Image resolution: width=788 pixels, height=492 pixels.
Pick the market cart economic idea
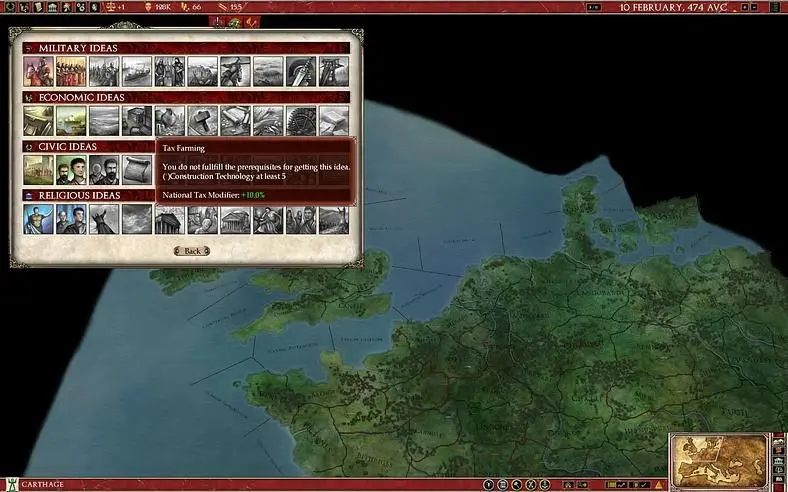38,121
